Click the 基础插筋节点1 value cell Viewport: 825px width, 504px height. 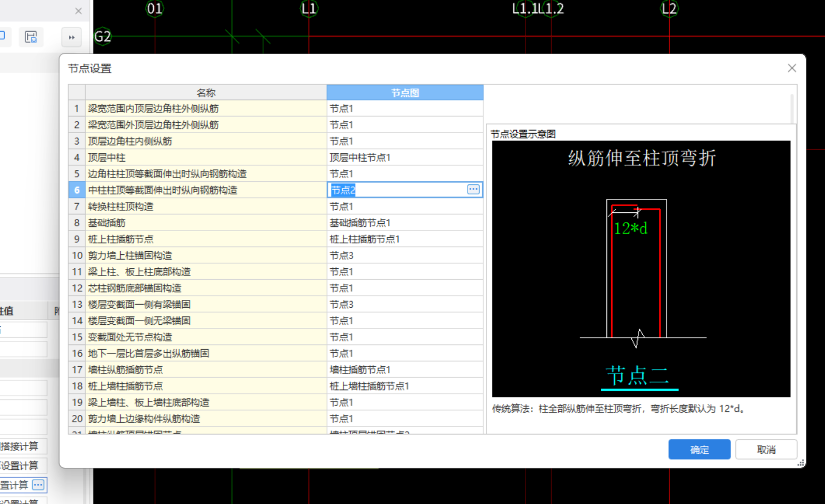point(404,223)
